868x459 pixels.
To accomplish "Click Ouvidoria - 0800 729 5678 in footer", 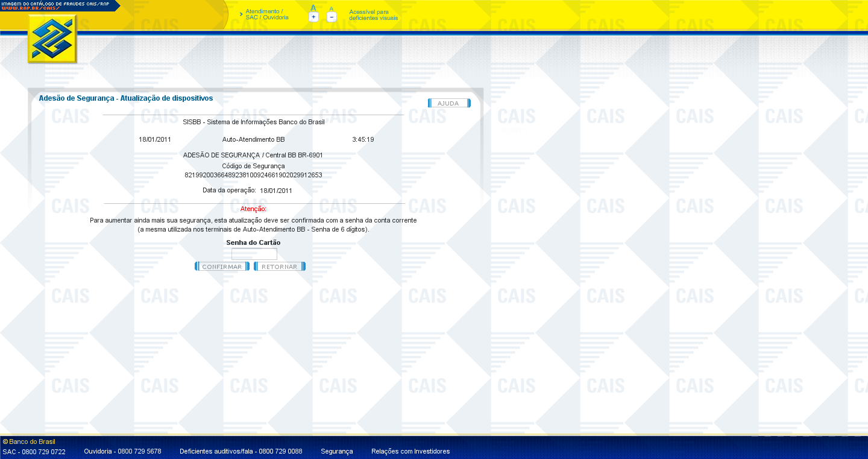I will (x=122, y=451).
